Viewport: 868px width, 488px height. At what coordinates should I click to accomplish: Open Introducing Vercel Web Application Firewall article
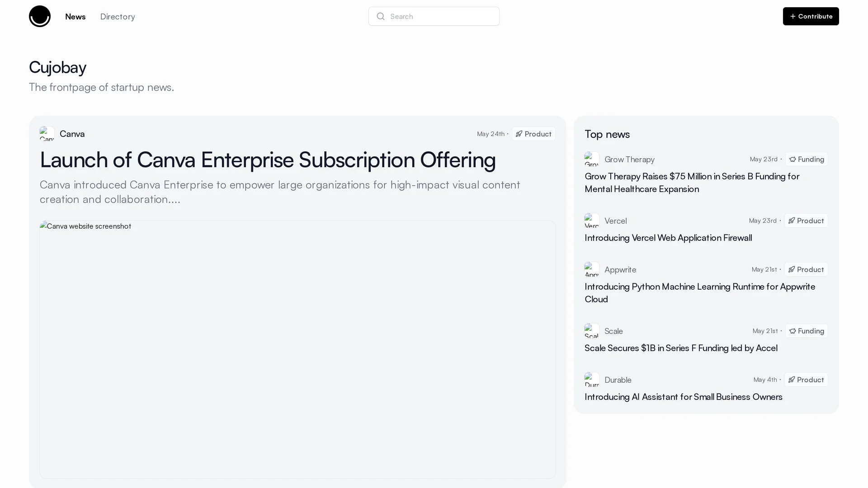668,238
